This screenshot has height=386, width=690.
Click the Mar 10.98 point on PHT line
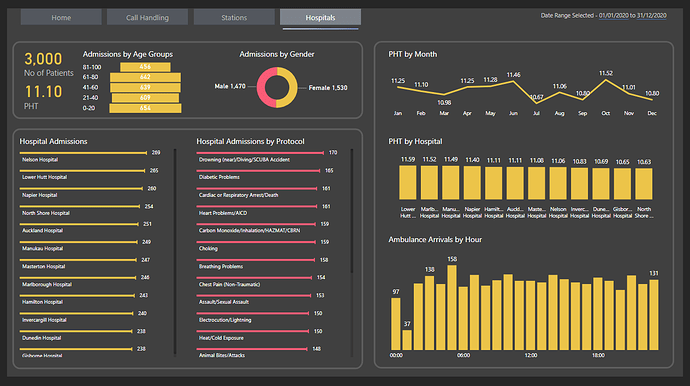pyautogui.click(x=444, y=95)
